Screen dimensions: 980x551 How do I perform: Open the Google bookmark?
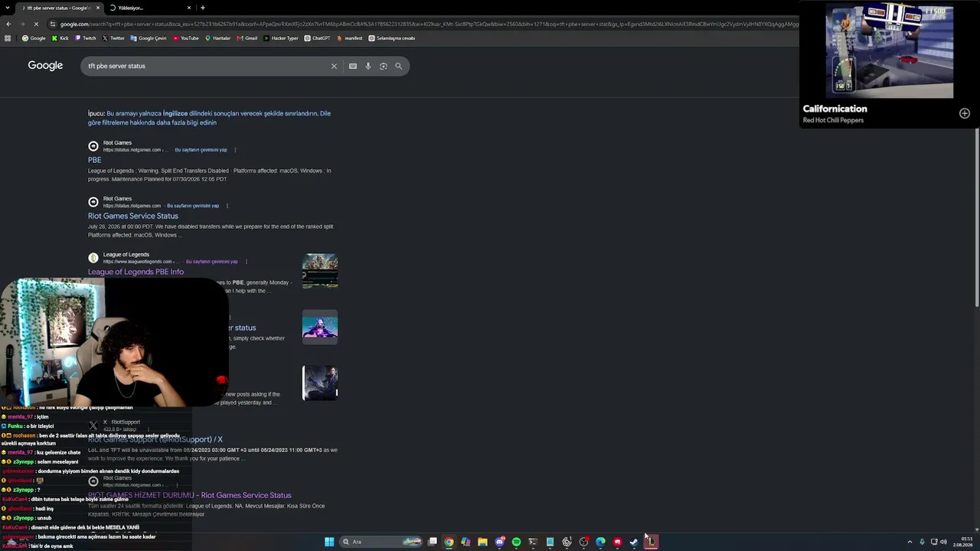click(34, 38)
